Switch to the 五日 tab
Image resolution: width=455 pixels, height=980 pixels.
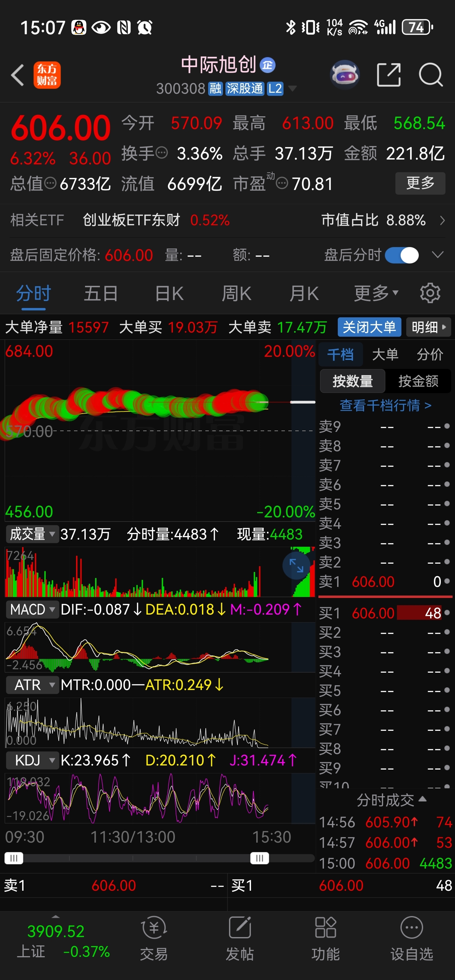[101, 293]
